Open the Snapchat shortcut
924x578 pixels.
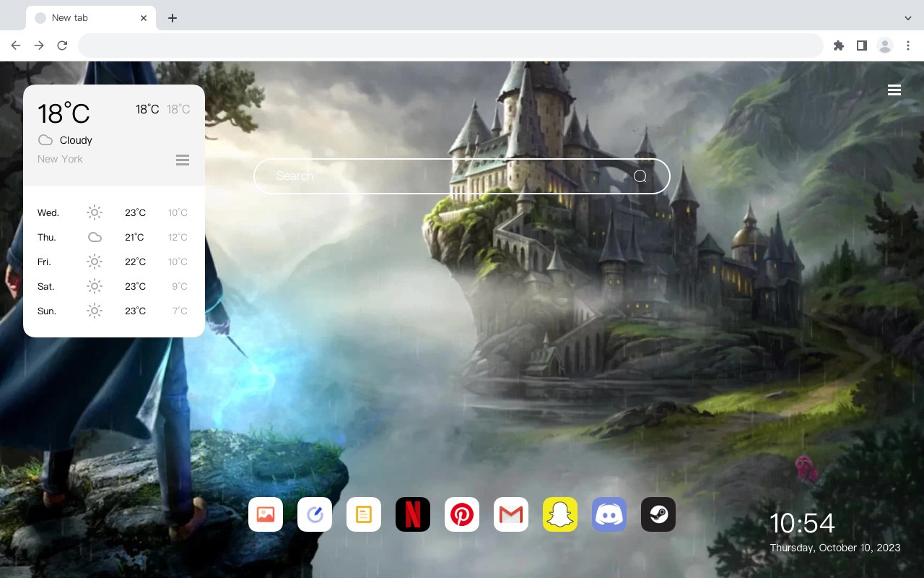(560, 514)
